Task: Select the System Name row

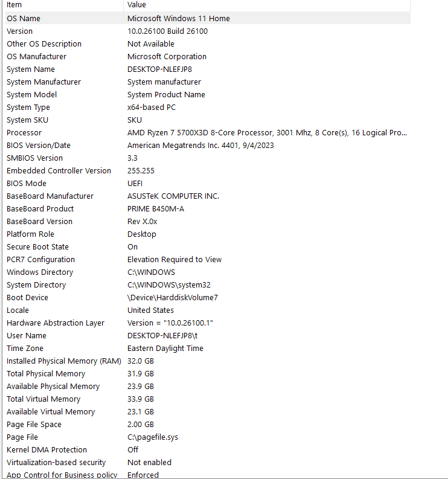Action: tap(208, 69)
